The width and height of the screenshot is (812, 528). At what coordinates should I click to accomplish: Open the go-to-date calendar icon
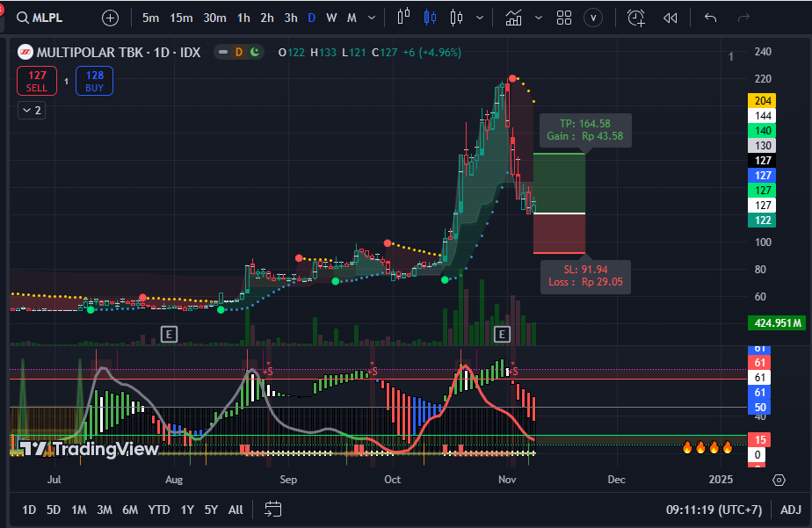(x=273, y=510)
